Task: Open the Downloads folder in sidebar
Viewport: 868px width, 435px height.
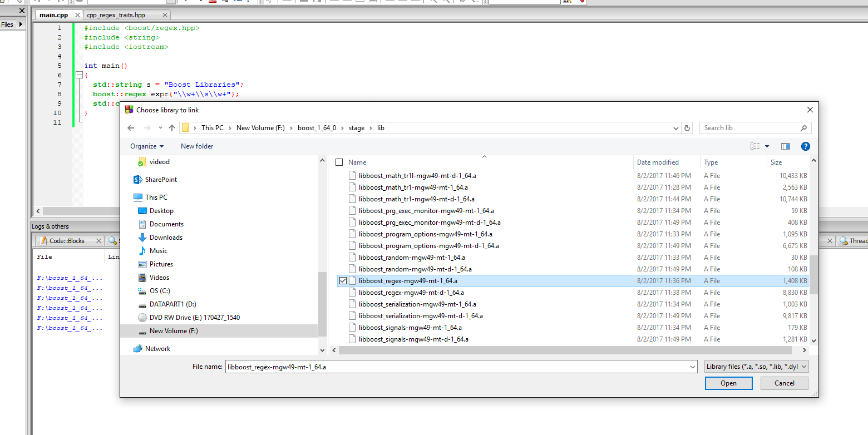Action: coord(165,238)
